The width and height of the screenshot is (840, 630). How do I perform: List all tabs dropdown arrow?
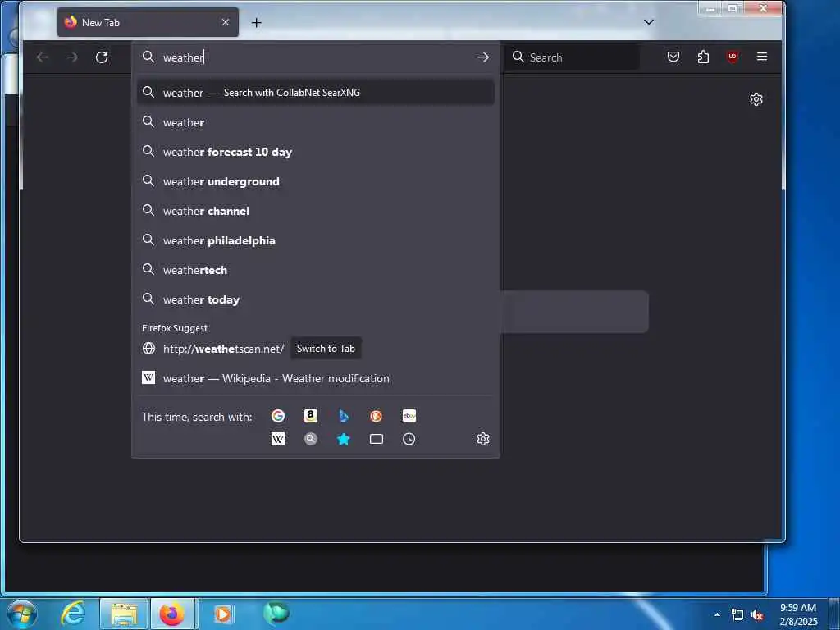649,22
